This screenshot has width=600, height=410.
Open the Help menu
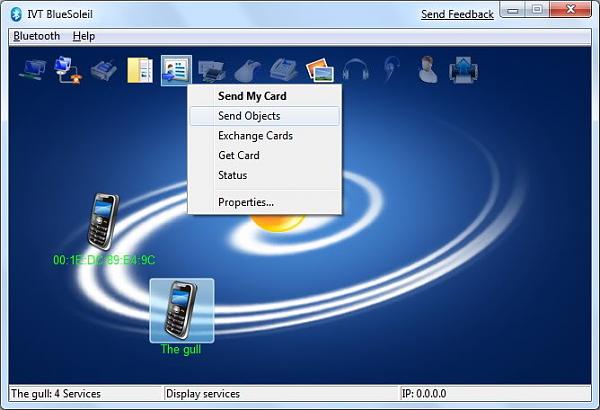click(x=84, y=36)
